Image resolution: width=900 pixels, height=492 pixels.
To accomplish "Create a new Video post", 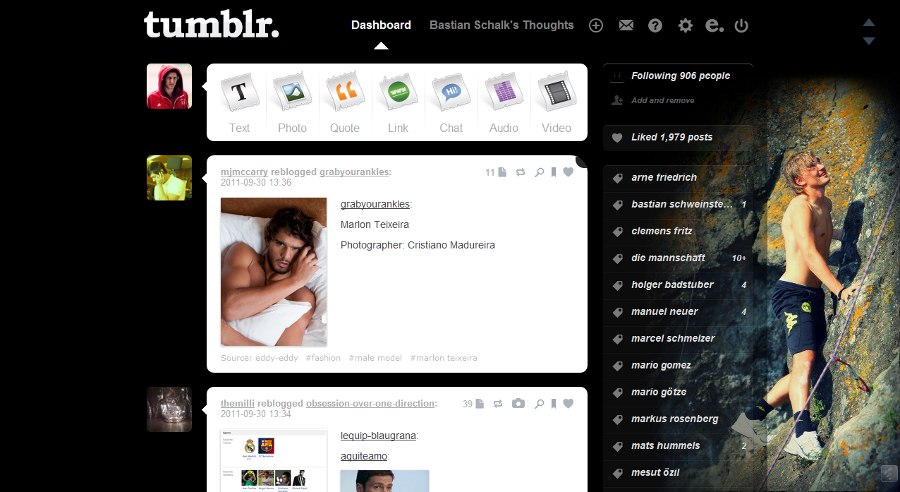I will tap(556, 103).
